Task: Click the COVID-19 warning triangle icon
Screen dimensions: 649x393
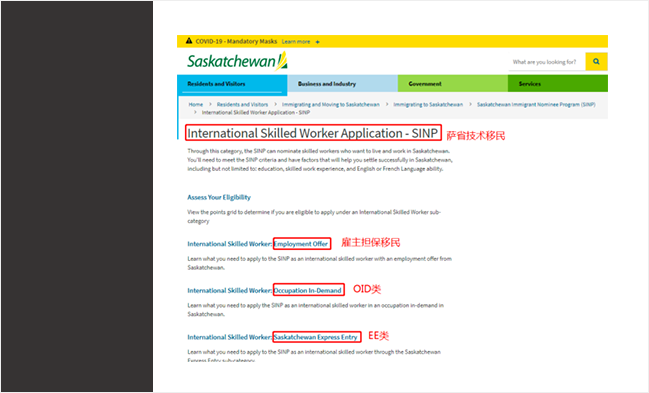Action: 189,41
